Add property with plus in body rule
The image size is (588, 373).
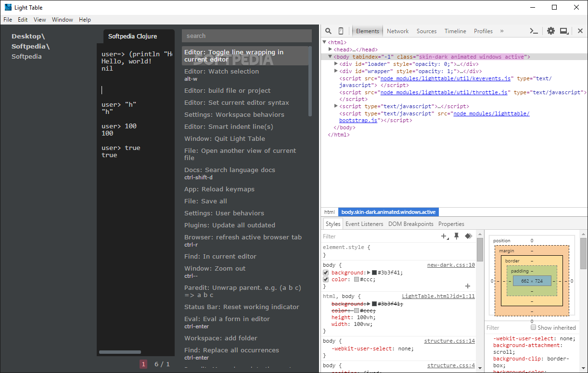[467, 286]
